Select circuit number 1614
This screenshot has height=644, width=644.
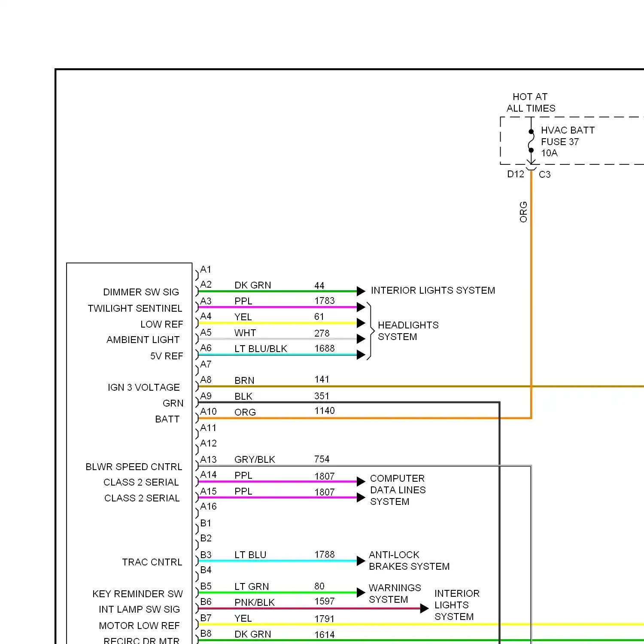324,635
